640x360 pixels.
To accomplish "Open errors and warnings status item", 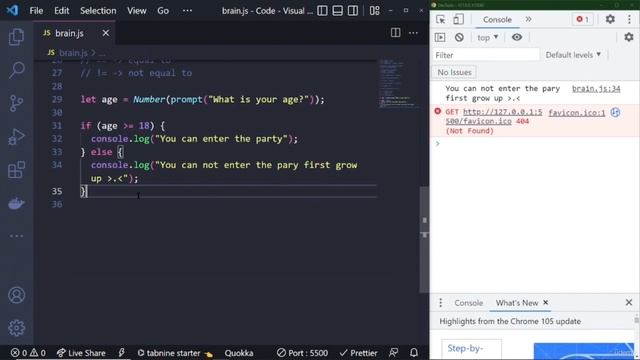I will point(28,353).
